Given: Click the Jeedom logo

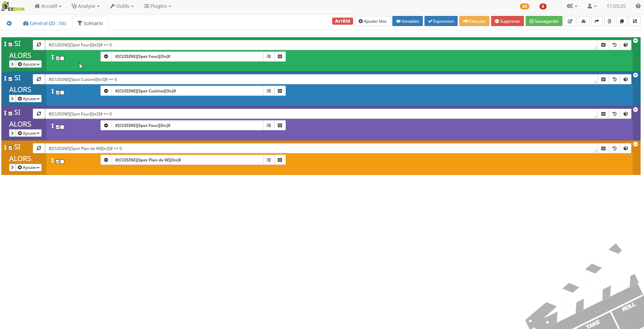Looking at the screenshot, I should pos(13,6).
